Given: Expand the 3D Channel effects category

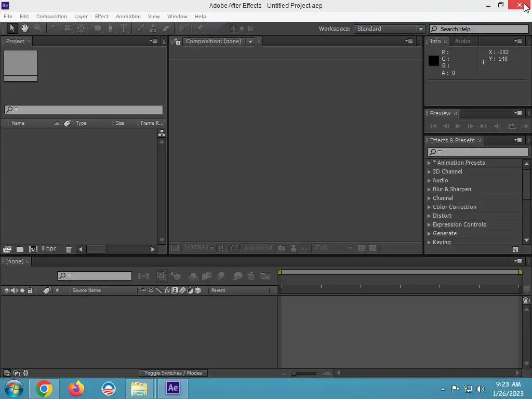Looking at the screenshot, I should 429,171.
